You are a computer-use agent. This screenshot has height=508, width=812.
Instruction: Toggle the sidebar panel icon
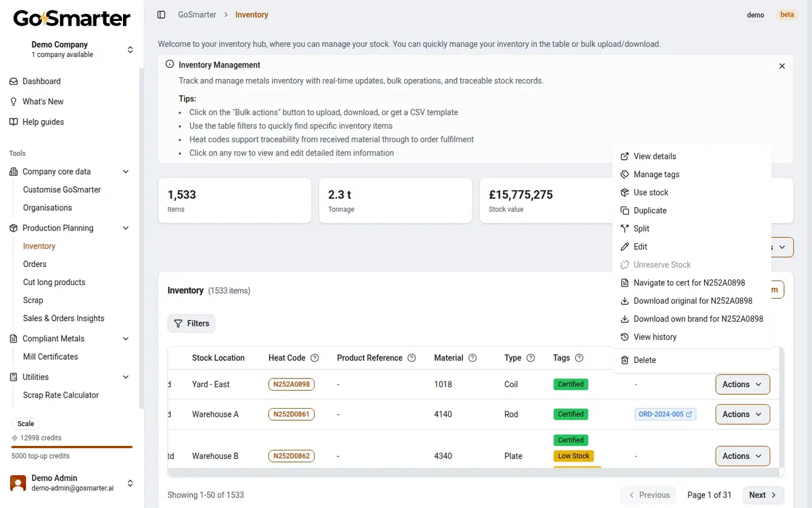(161, 15)
